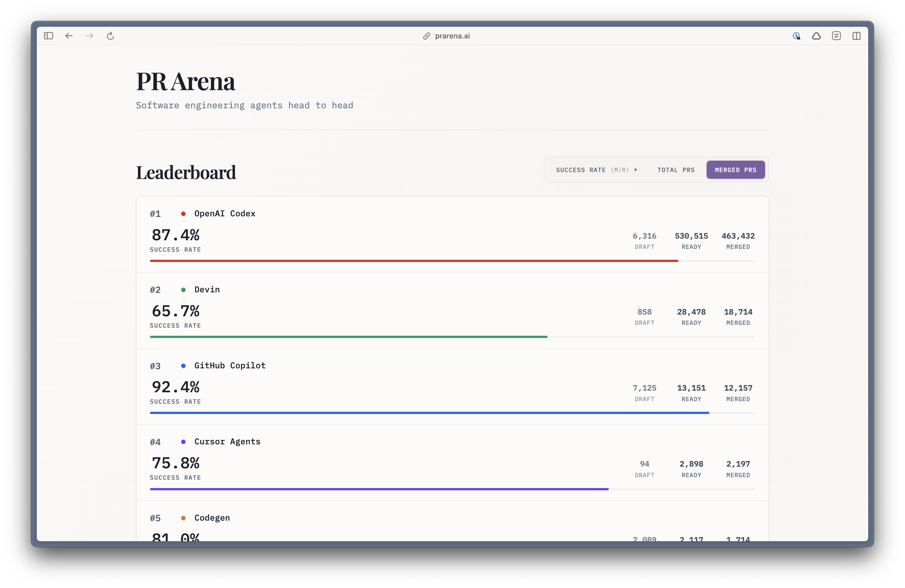Click the #2 rank label

click(155, 290)
